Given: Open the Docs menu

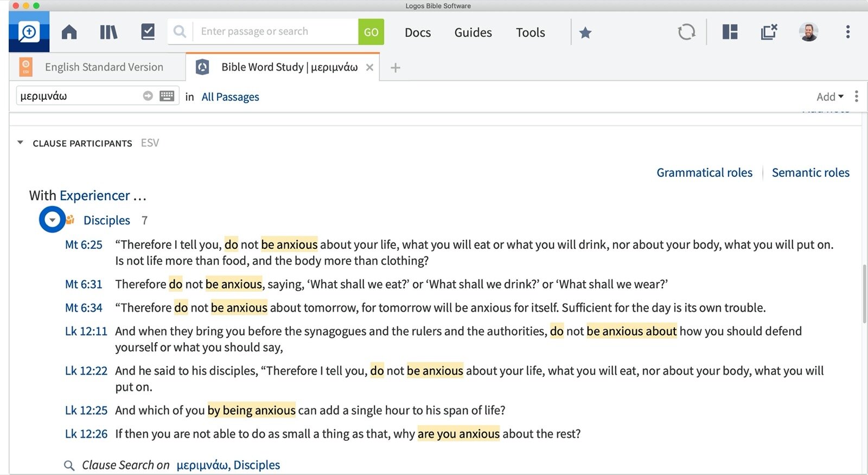Looking at the screenshot, I should coord(418,33).
